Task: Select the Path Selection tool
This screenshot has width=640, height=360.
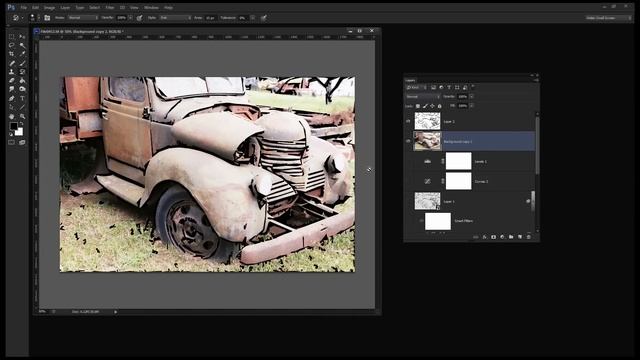Action: (x=12, y=107)
